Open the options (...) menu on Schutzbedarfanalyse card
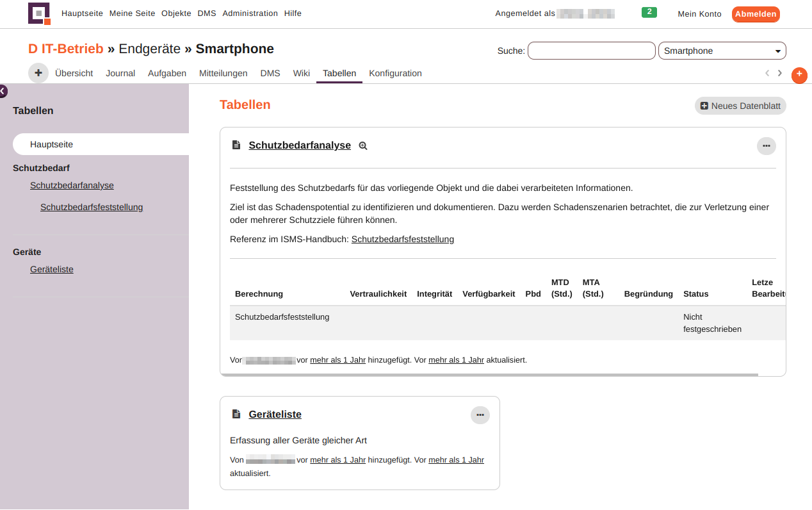The width and height of the screenshot is (812, 510). [766, 145]
